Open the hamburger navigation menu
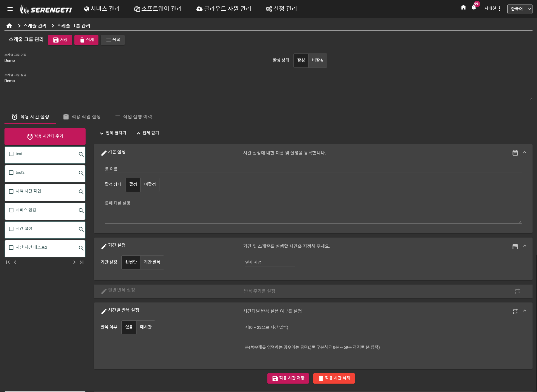This screenshot has width=537, height=392. coord(10,9)
